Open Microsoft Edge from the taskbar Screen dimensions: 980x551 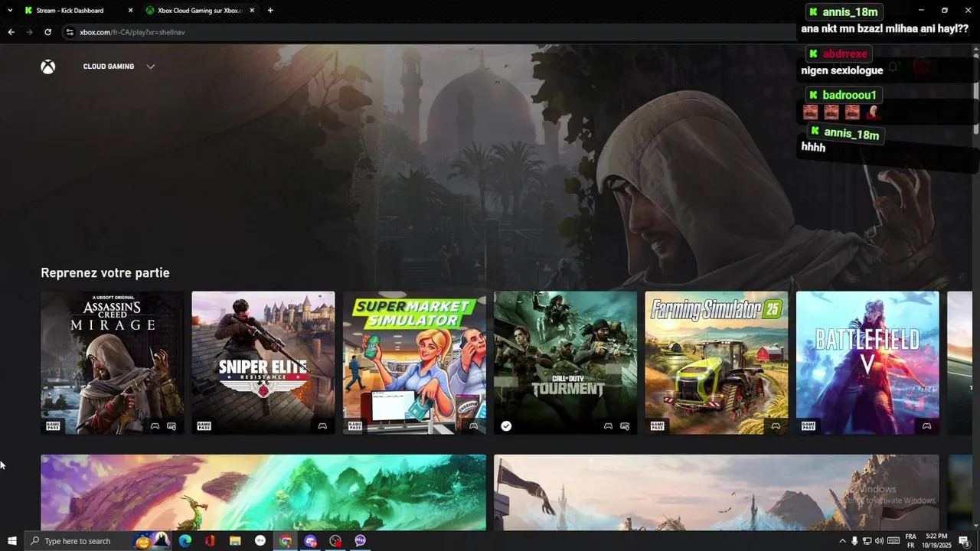pyautogui.click(x=185, y=541)
